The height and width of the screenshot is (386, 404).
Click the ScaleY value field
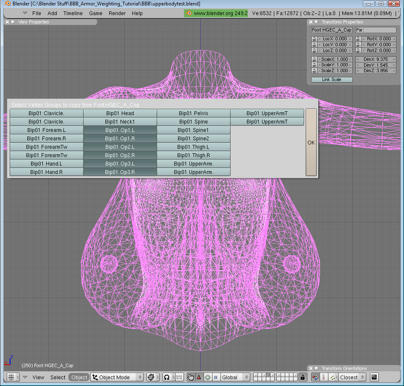(x=334, y=65)
